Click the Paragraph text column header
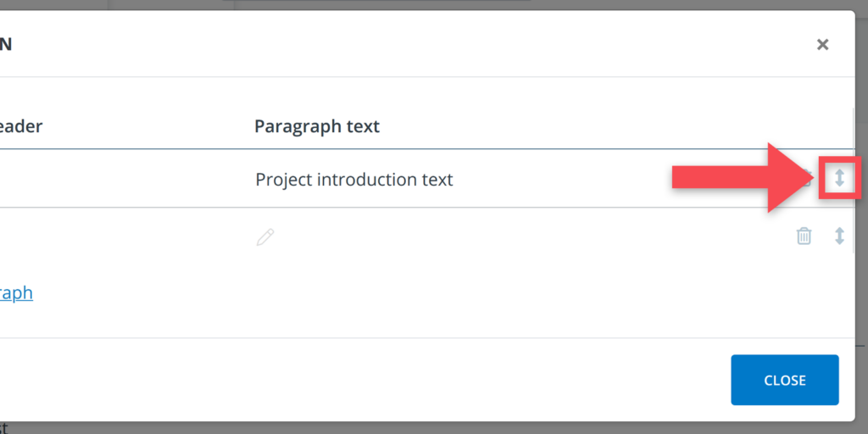Viewport: 868px width, 434px height. [317, 127]
